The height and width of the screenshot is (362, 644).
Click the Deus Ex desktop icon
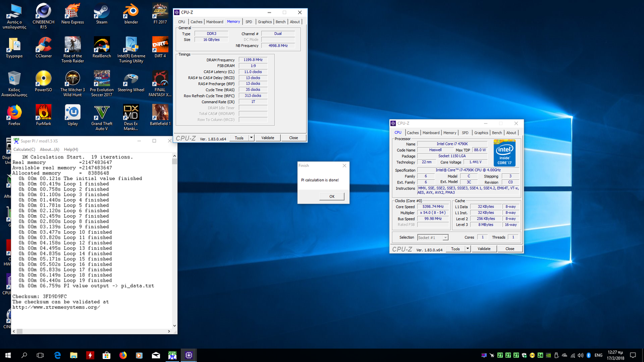pyautogui.click(x=131, y=117)
